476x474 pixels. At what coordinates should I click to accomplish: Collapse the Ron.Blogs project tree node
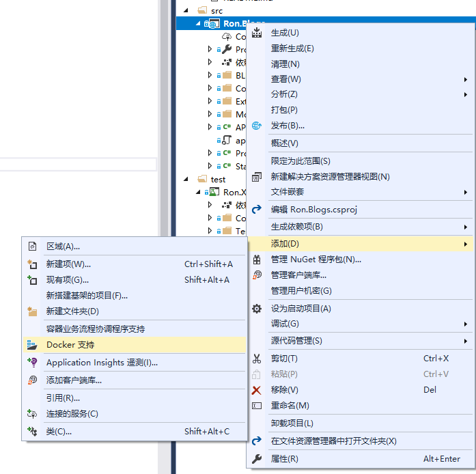(199, 23)
